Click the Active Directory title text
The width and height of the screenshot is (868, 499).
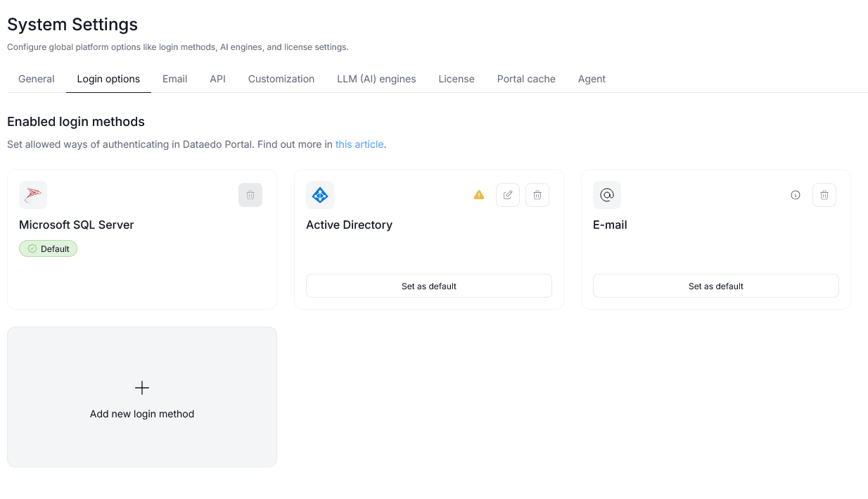tap(349, 225)
